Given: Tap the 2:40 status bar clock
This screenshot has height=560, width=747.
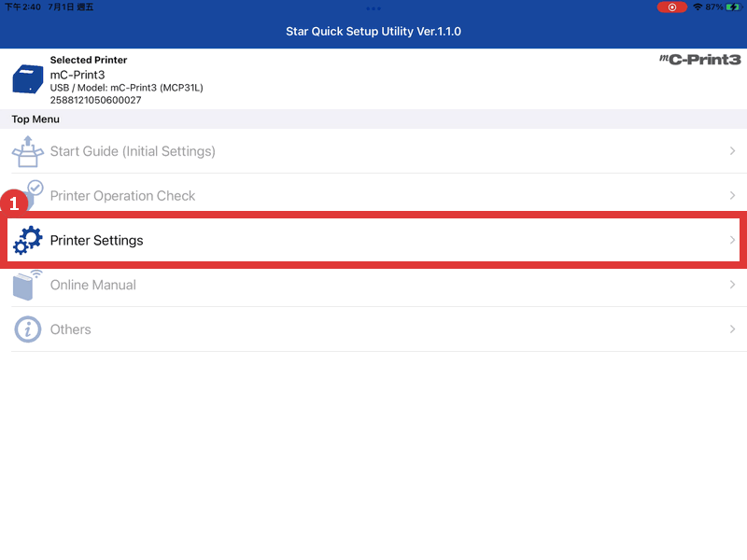Looking at the screenshot, I should [x=22, y=7].
